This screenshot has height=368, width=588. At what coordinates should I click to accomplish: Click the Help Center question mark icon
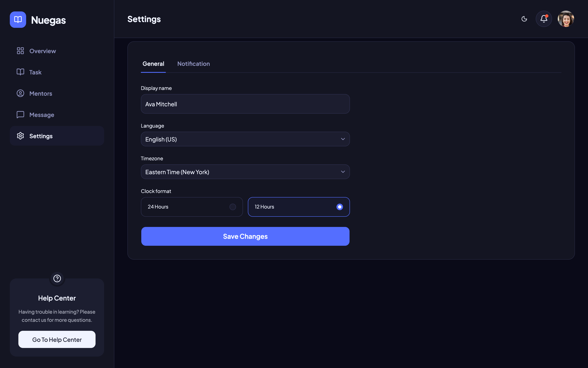click(57, 278)
